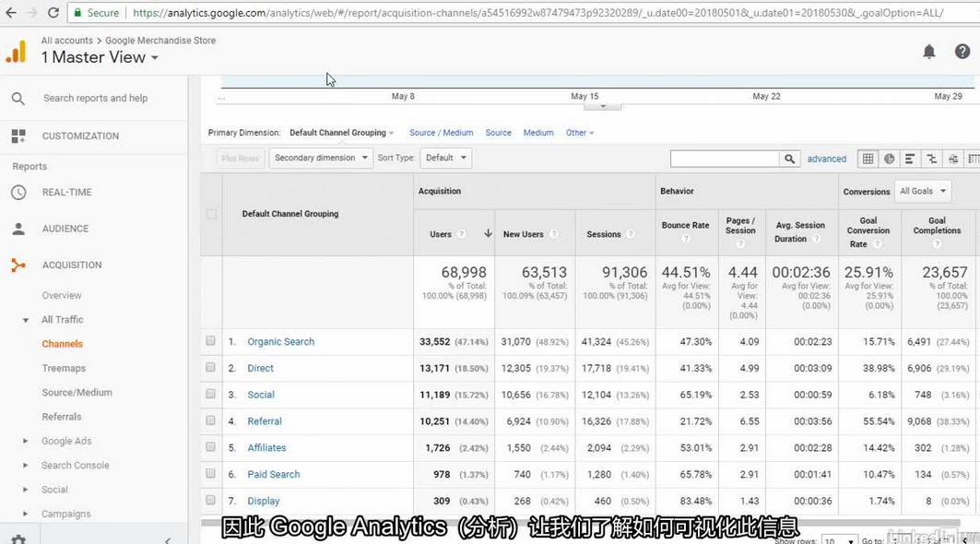Open the Source/Medium report in sidebar
The height and width of the screenshot is (544, 980).
coord(77,393)
